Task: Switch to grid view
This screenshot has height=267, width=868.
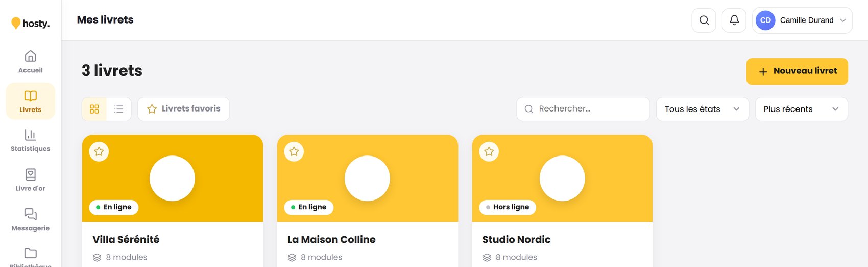Action: pos(94,109)
